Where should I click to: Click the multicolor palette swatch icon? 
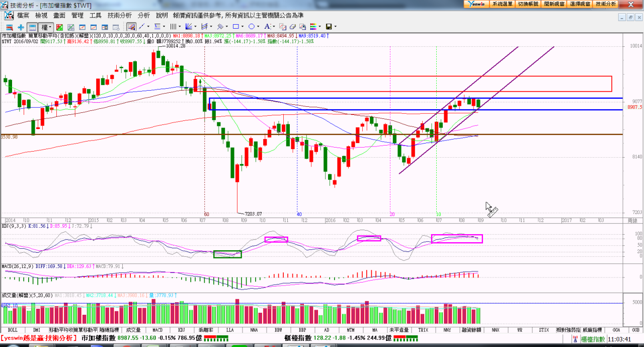313,27
